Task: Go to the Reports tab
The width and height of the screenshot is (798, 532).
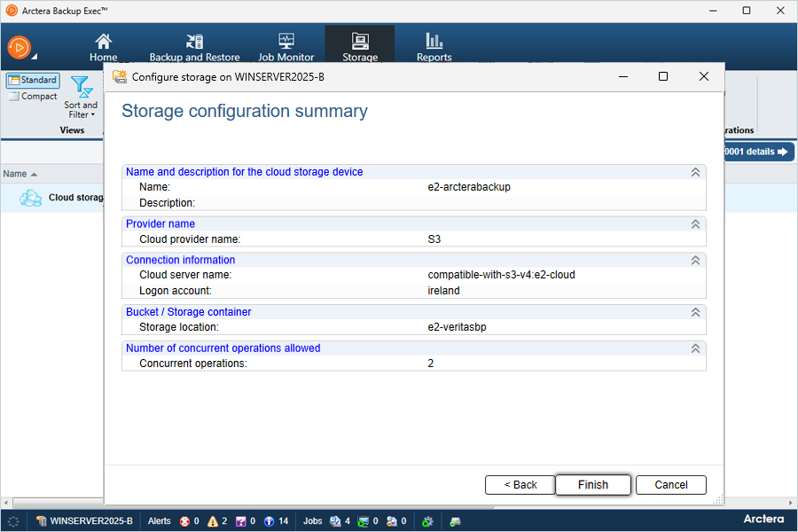Action: click(x=434, y=48)
